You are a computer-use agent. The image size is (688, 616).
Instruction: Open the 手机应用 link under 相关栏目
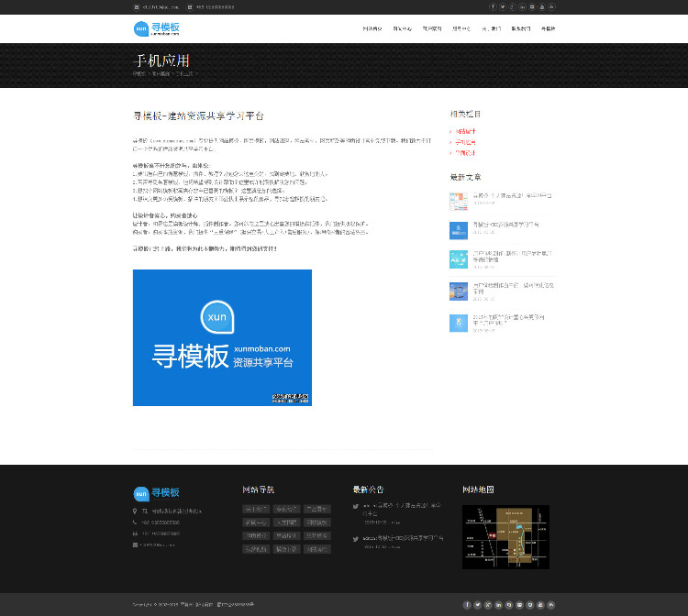(466, 142)
